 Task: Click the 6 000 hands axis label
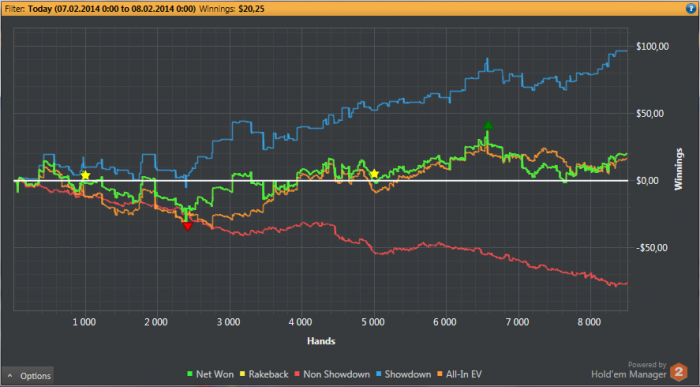tap(445, 322)
